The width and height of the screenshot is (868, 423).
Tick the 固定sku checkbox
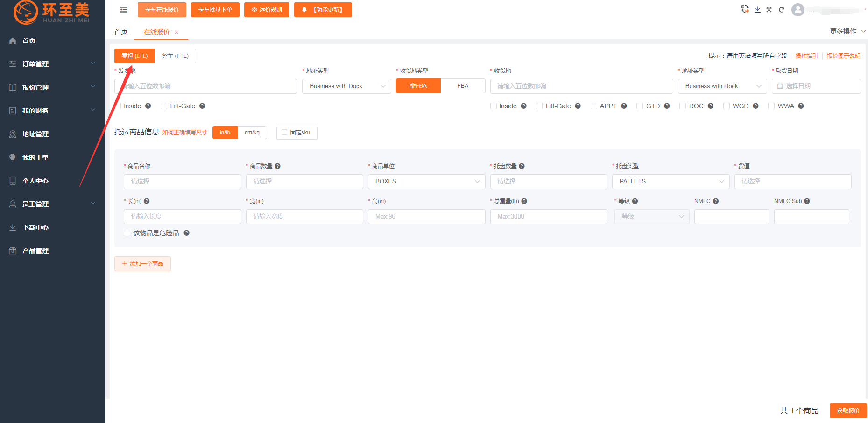click(x=284, y=133)
